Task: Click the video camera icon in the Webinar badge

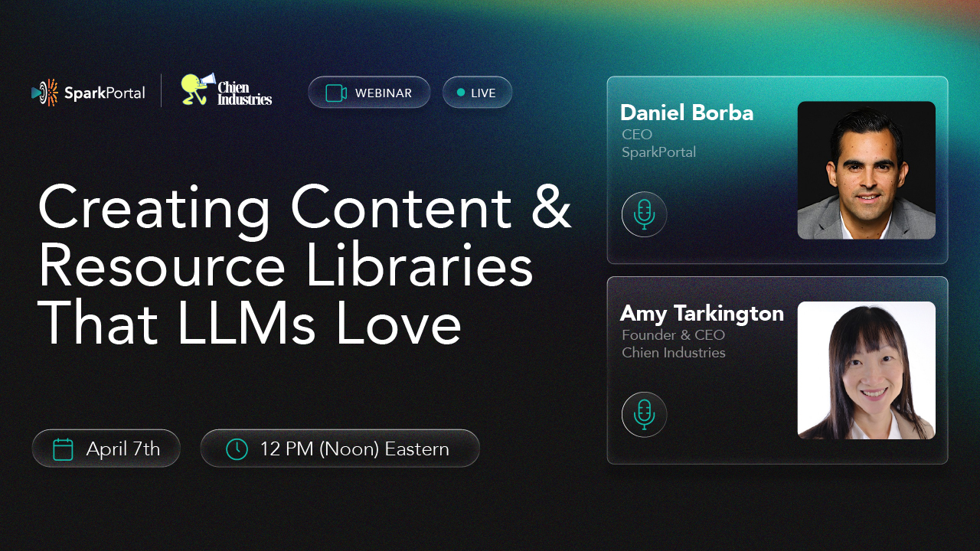Action: tap(336, 93)
